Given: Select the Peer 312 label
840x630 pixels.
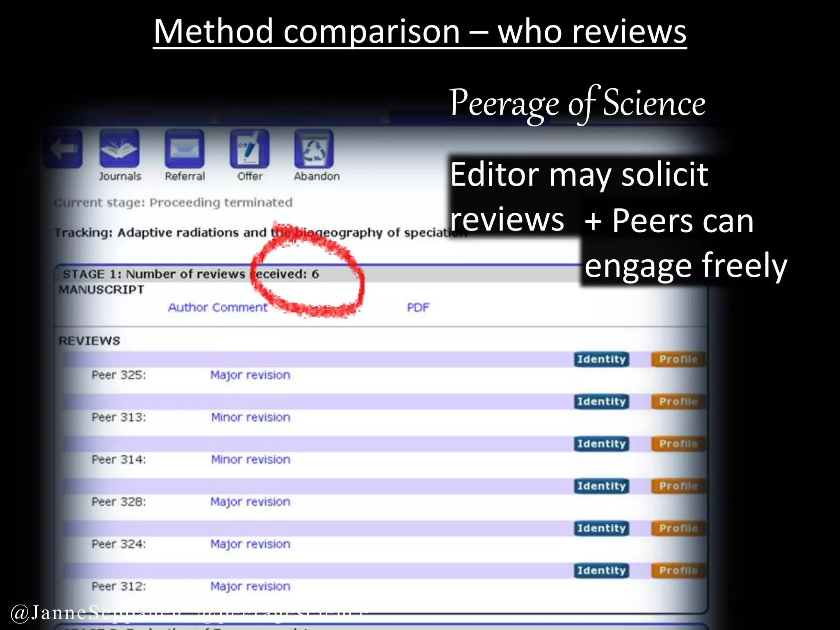Looking at the screenshot, I should pyautogui.click(x=119, y=586).
